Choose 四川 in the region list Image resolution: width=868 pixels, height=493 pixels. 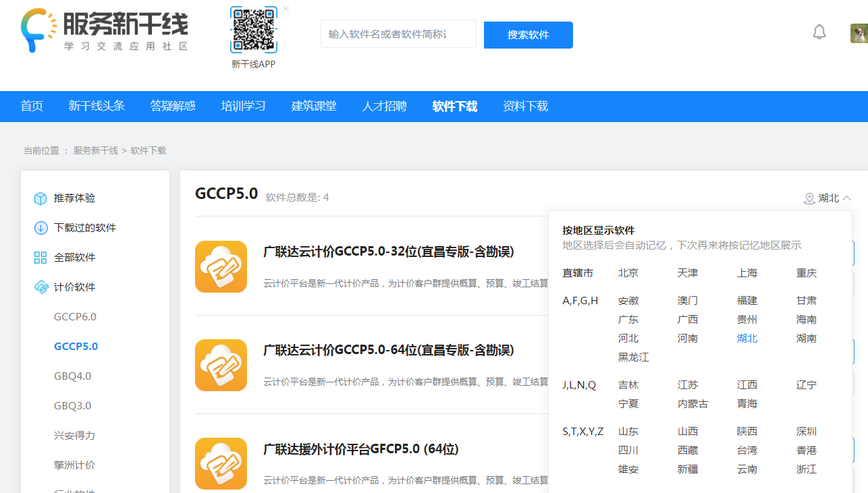(x=628, y=451)
